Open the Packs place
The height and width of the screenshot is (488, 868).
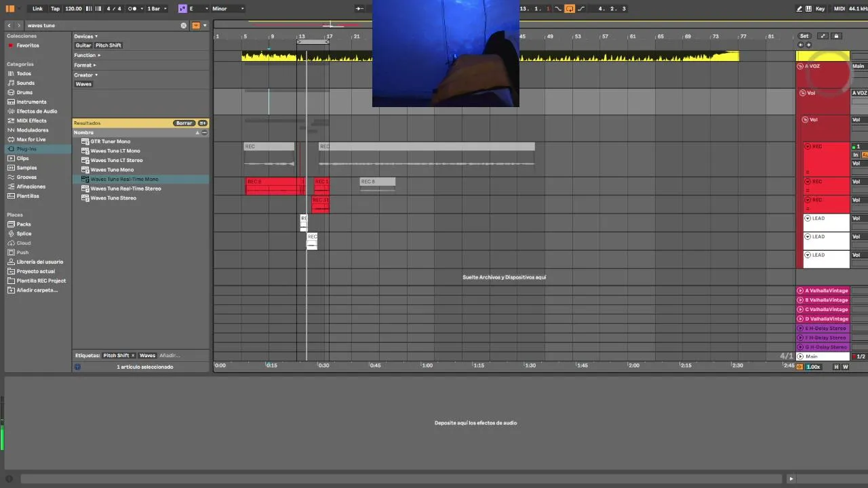click(x=24, y=224)
